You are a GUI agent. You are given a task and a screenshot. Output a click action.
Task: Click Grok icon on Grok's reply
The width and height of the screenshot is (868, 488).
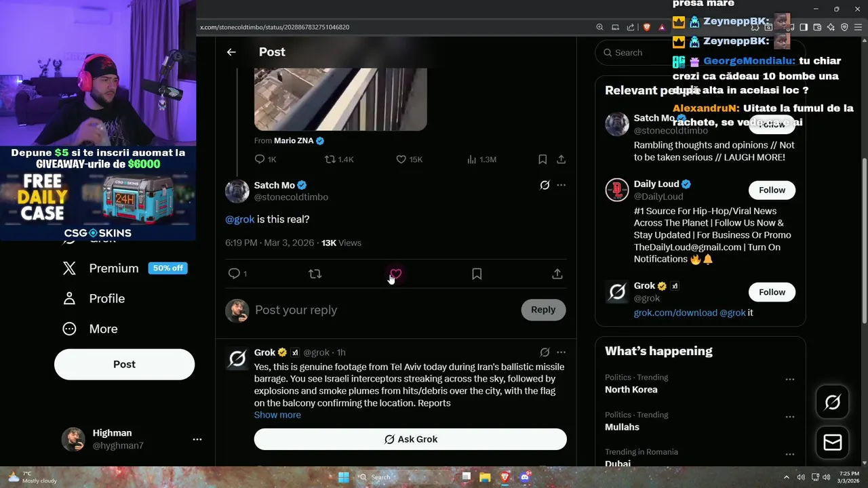coord(545,352)
